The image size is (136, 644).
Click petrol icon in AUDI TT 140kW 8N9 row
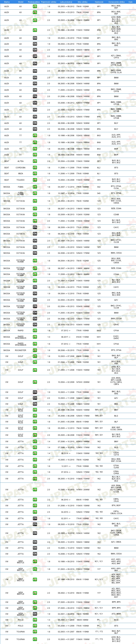coord(35,155)
